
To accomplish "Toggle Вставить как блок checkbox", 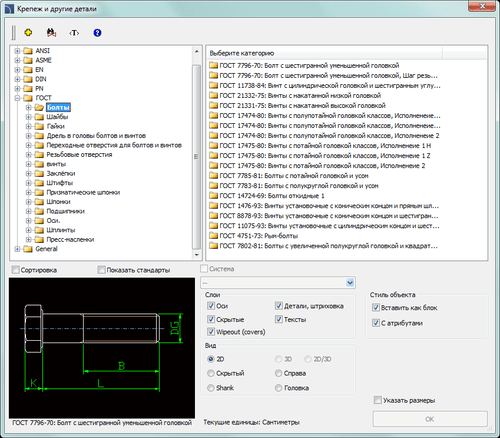I will (376, 307).
